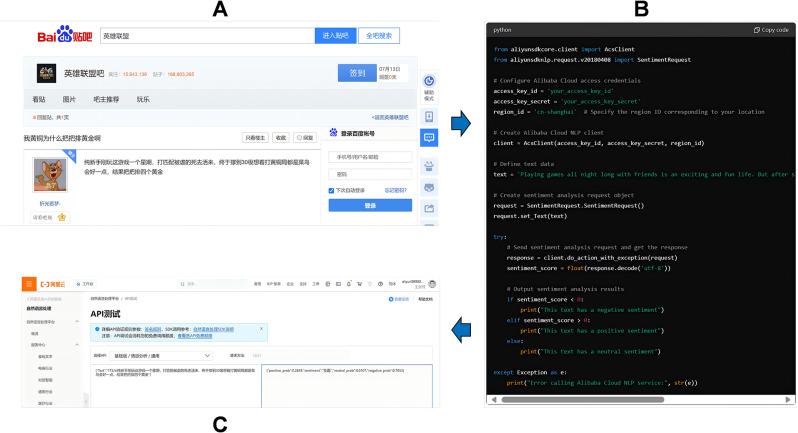The height and width of the screenshot is (433, 798).
Task: Click the Jerry mouse poster avatar
Action: tap(50, 175)
